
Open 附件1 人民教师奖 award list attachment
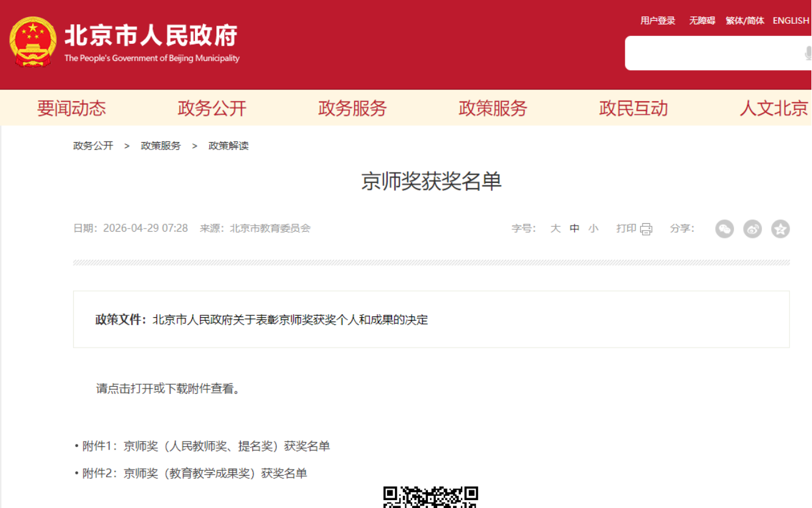tap(226, 446)
